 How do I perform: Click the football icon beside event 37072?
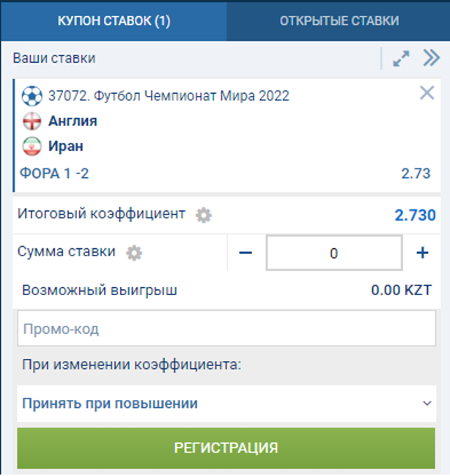(32, 96)
